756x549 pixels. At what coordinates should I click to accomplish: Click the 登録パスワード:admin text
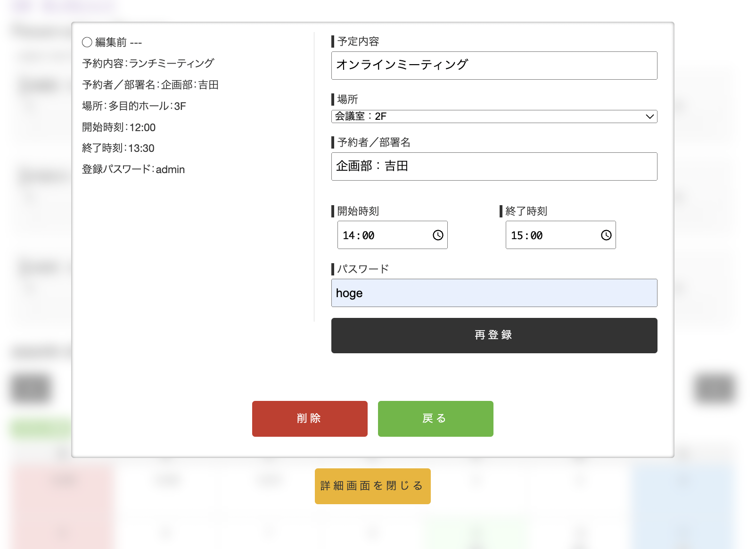pos(133,169)
